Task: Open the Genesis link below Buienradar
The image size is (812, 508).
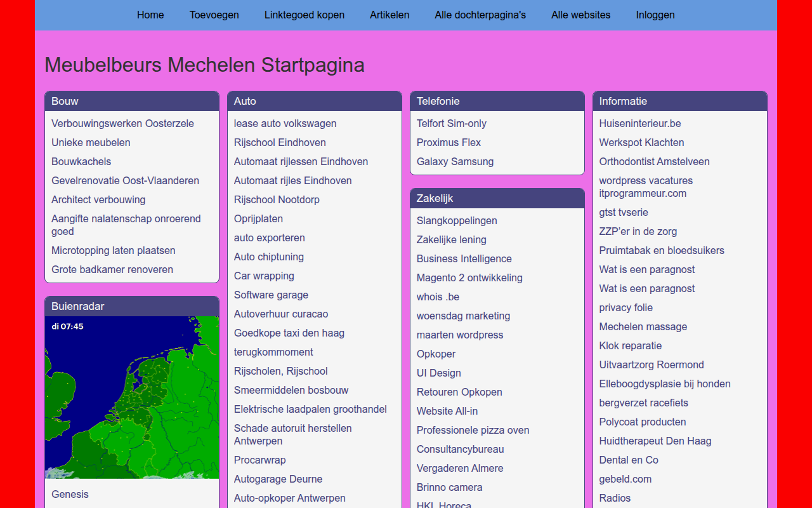Action: (70, 494)
